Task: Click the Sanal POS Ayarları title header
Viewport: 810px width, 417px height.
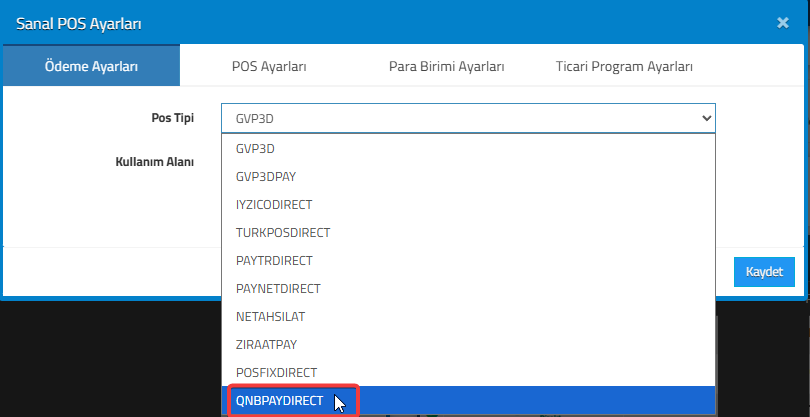Action: (x=78, y=22)
